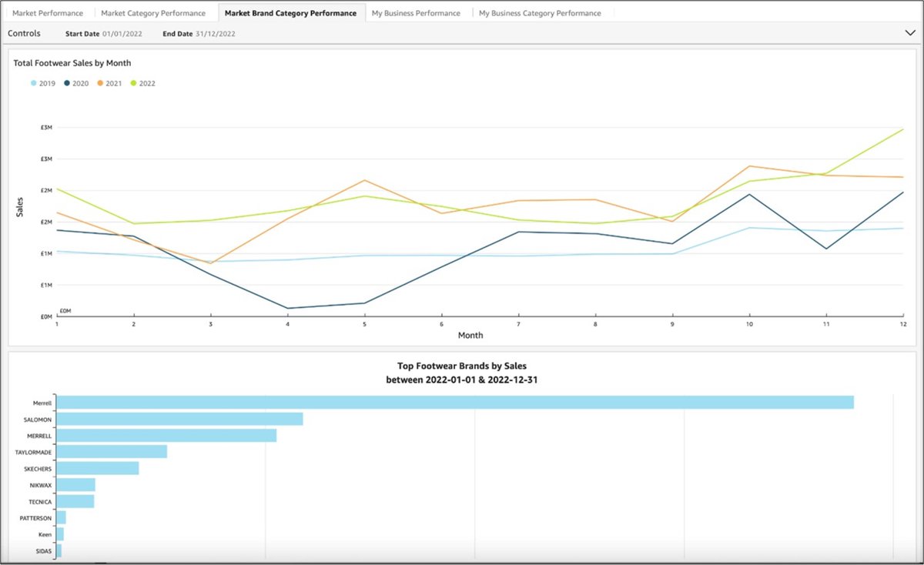Viewport: 924px width, 565px height.
Task: Click the Start Date value 01/01/2022
Action: click(x=123, y=34)
